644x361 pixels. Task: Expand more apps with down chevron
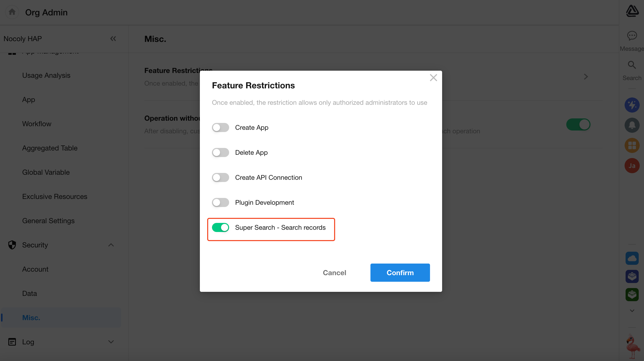(632, 311)
